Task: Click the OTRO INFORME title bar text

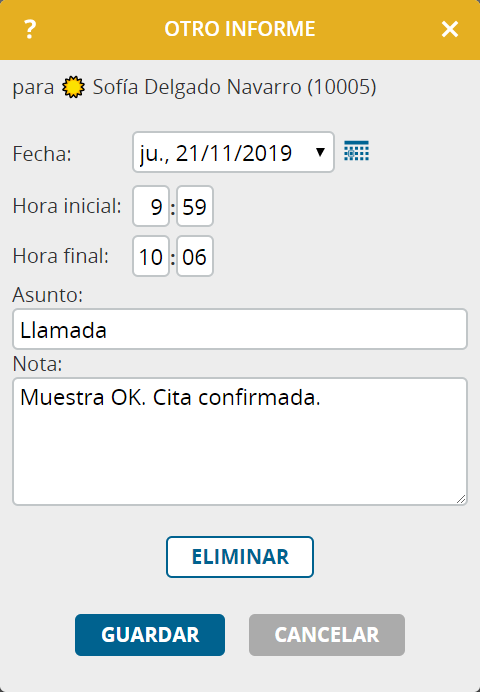Action: pyautogui.click(x=240, y=29)
